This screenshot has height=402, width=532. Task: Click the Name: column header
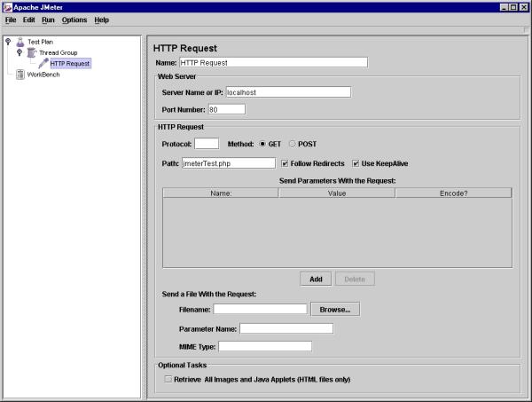click(221, 193)
